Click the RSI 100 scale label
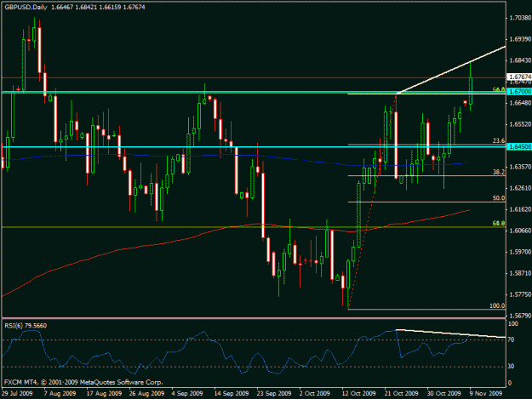This screenshot has width=532, height=399. (513, 324)
